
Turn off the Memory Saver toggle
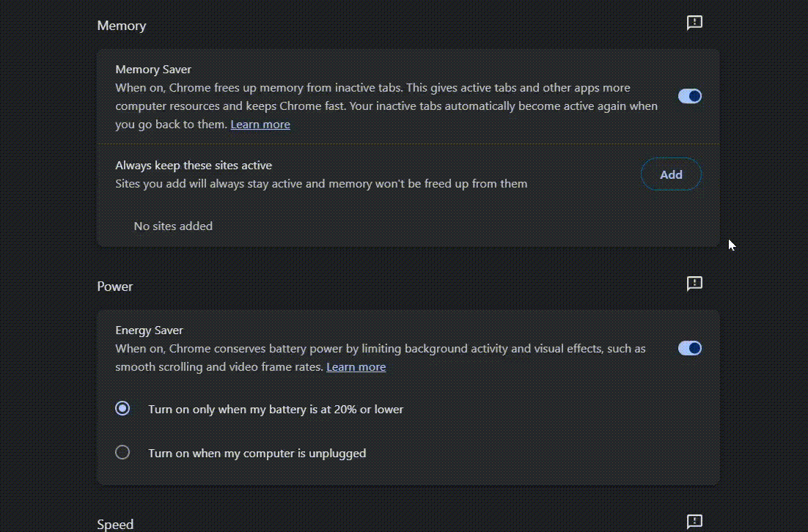coord(690,96)
